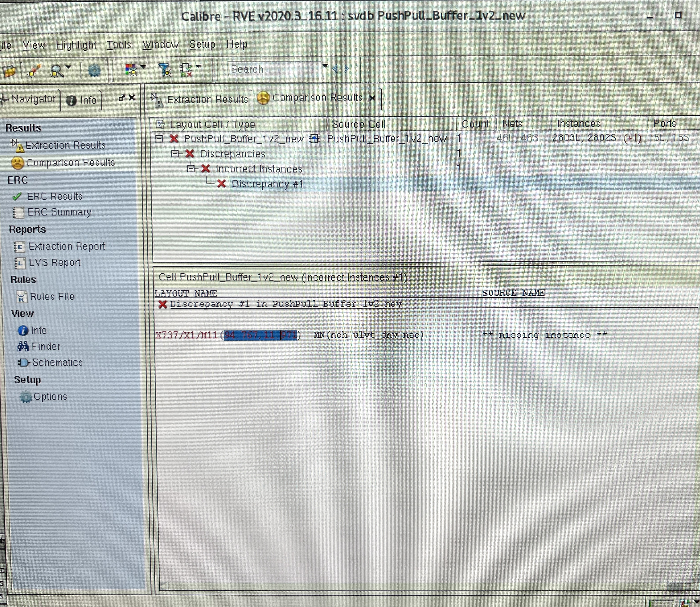Switch to the Extraction Results tab
This screenshot has width=700, height=607.
[x=200, y=100]
